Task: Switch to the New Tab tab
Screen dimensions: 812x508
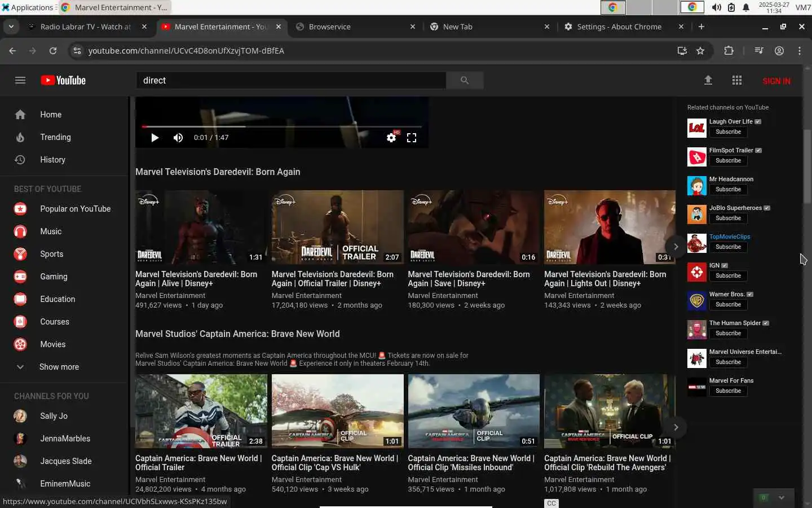Action: coord(489,27)
